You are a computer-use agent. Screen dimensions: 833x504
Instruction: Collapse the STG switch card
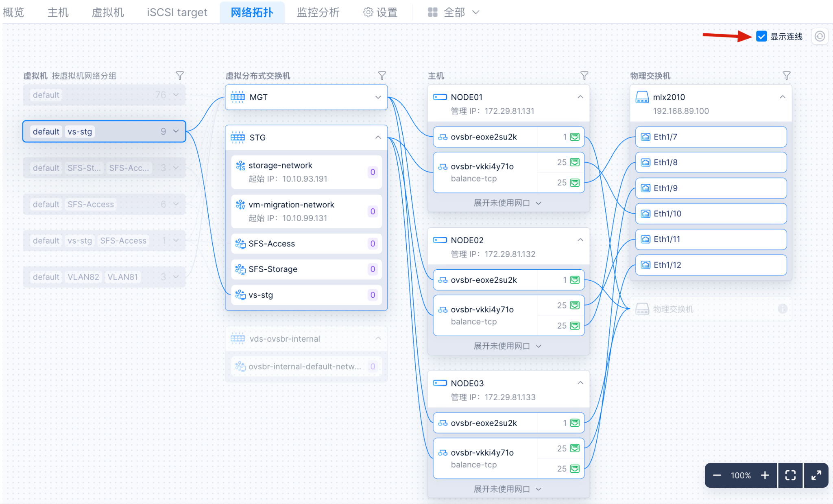378,137
